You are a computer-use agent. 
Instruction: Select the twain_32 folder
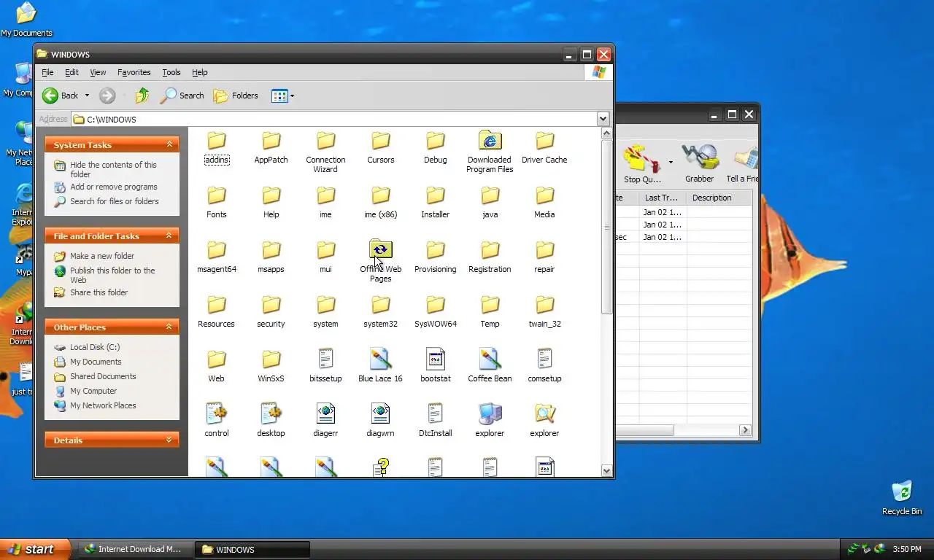click(544, 311)
